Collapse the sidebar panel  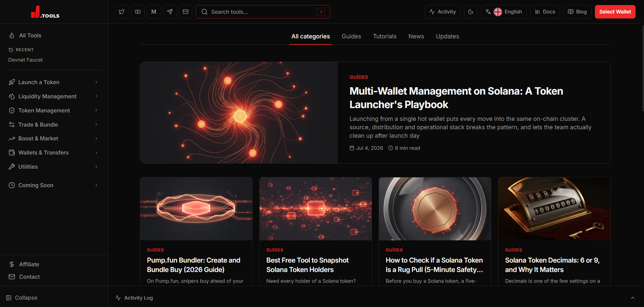[x=22, y=298]
